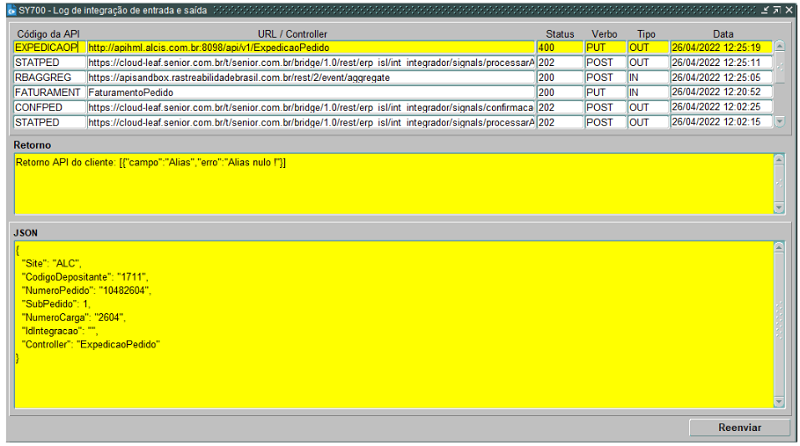Select the PUT verb in EXPEDICAOP row
This screenshot has width=800, height=446.
pyautogui.click(x=605, y=47)
